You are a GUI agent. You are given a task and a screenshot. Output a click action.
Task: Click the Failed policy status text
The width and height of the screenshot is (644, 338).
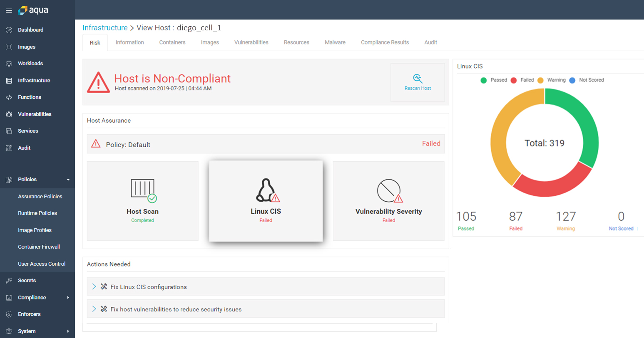[431, 143]
